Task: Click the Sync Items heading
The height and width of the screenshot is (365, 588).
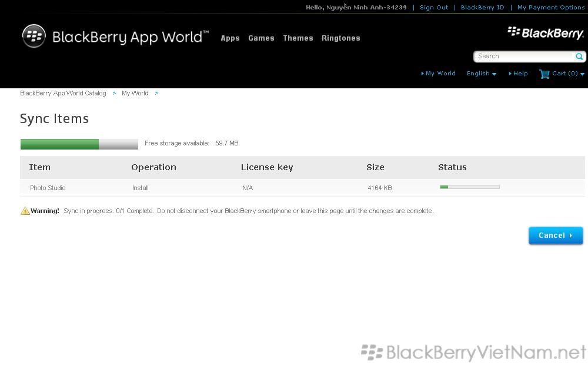Action: tap(54, 119)
